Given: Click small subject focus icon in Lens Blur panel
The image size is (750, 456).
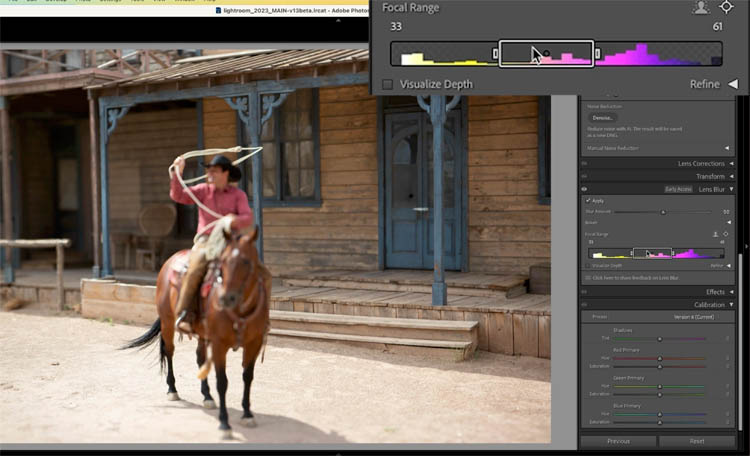Looking at the screenshot, I should 714,234.
